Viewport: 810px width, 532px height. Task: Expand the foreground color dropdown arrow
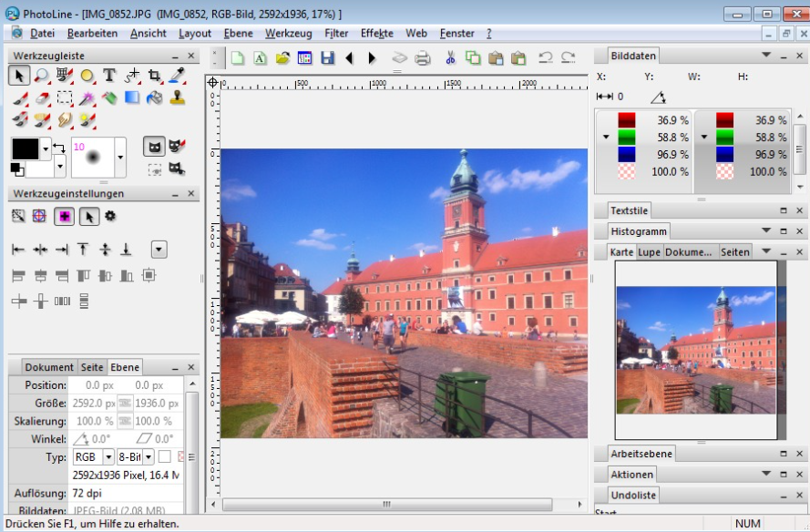[x=46, y=148]
